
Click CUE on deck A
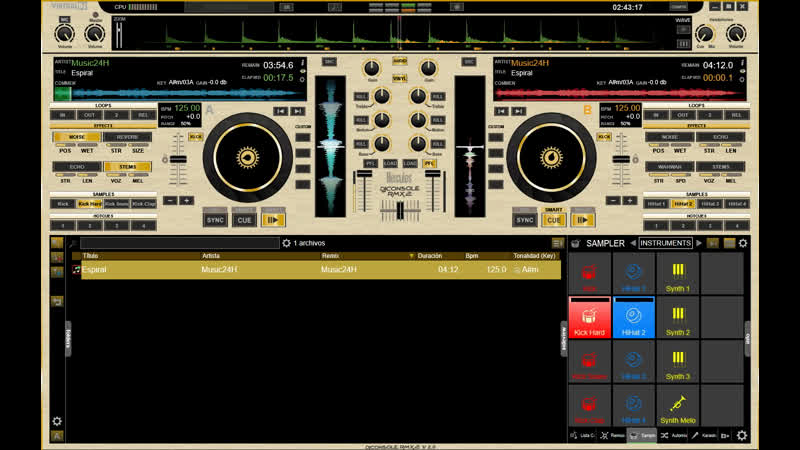[x=244, y=220]
